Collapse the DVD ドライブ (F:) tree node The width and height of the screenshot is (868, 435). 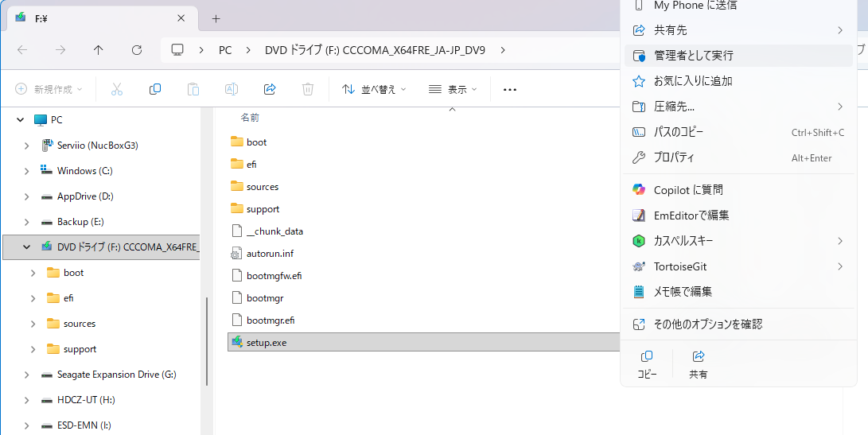pyautogui.click(x=27, y=247)
